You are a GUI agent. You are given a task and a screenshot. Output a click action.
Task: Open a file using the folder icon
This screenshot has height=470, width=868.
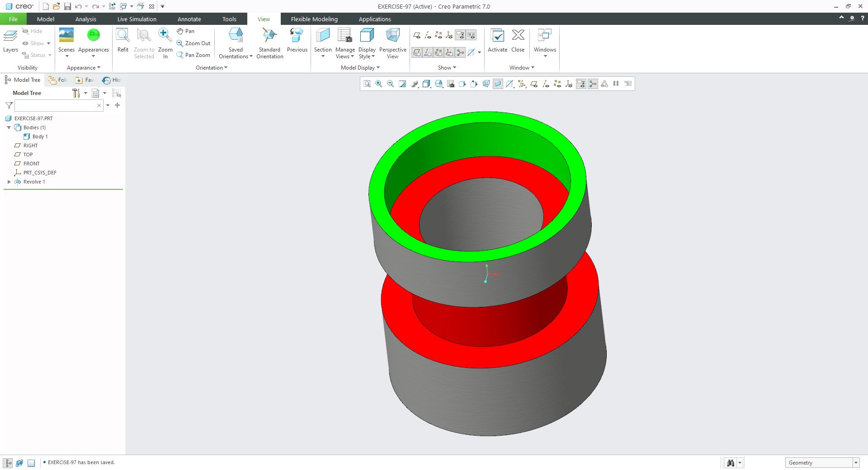pyautogui.click(x=57, y=6)
